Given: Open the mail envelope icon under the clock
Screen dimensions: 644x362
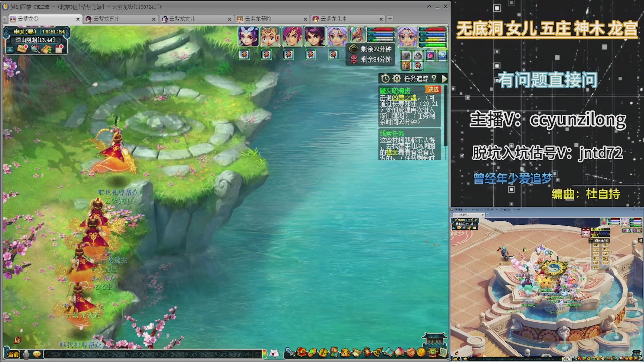Looking at the screenshot, I should pyautogui.click(x=22, y=49).
